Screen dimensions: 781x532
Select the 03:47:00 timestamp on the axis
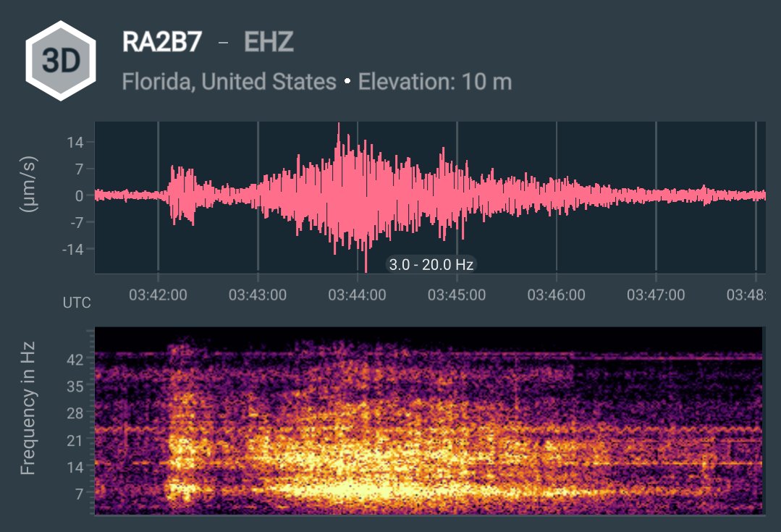pos(655,296)
